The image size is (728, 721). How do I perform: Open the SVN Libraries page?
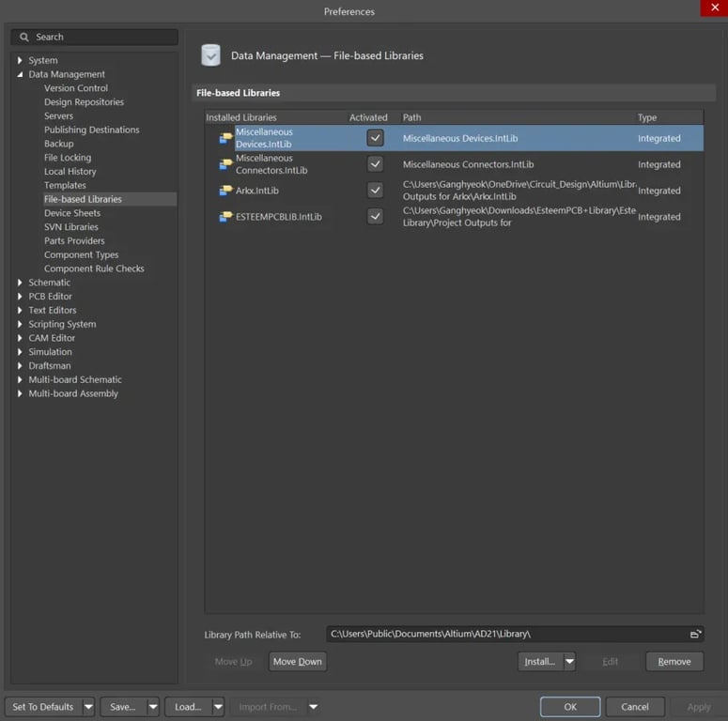pyautogui.click(x=71, y=227)
